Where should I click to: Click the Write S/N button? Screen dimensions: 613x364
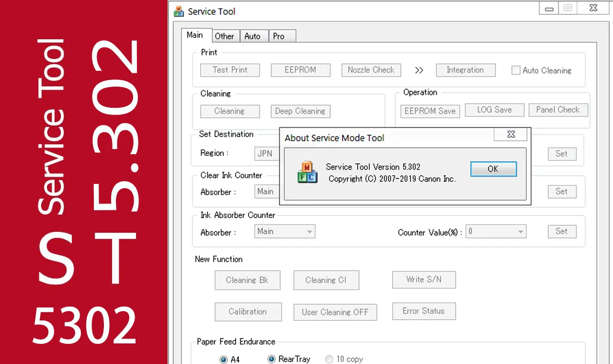[424, 280]
